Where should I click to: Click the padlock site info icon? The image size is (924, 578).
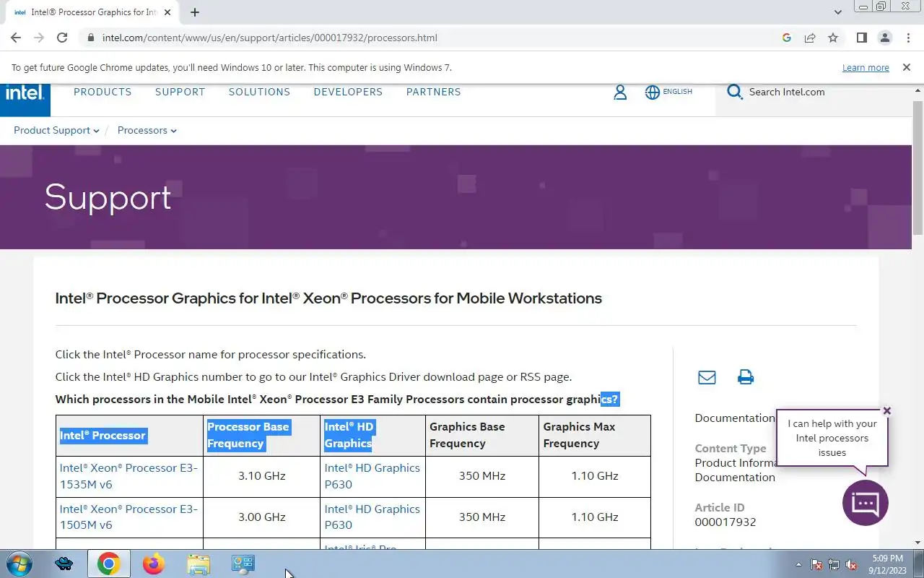pos(90,38)
